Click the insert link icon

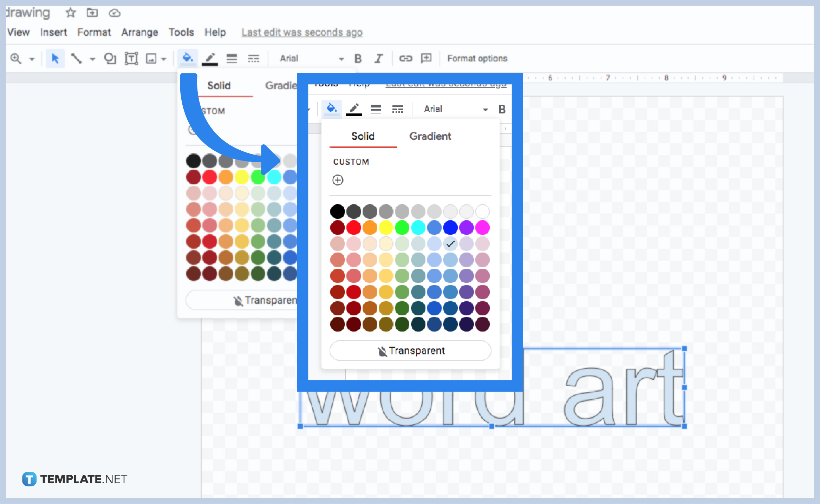click(405, 58)
